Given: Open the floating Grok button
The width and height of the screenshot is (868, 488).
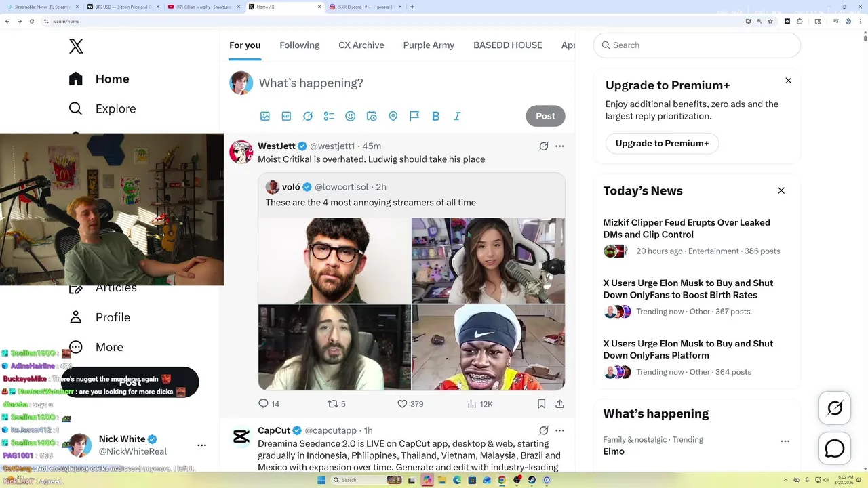Looking at the screenshot, I should click(835, 408).
